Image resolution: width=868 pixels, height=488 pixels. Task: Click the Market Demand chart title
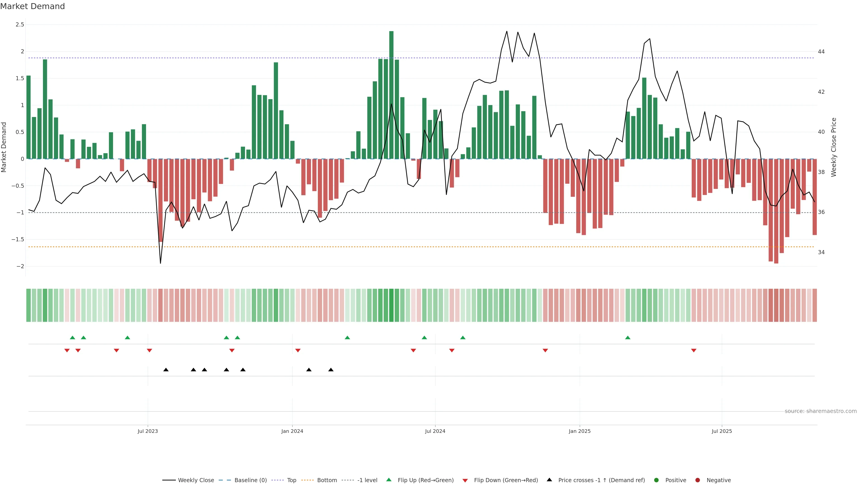tap(33, 6)
